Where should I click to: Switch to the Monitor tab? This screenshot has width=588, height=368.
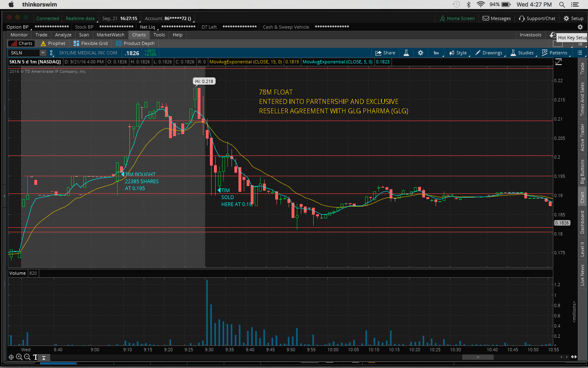tap(19, 35)
